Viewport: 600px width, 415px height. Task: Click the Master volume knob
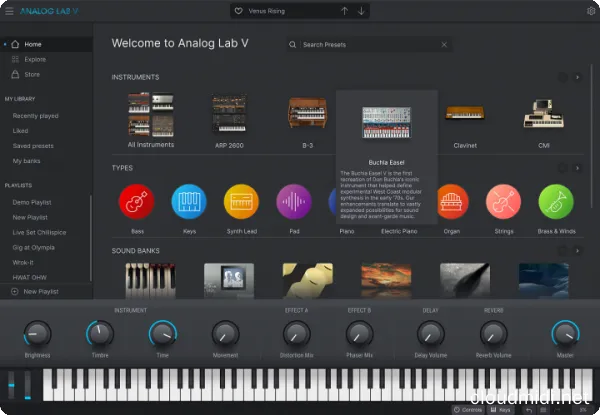[x=565, y=334]
